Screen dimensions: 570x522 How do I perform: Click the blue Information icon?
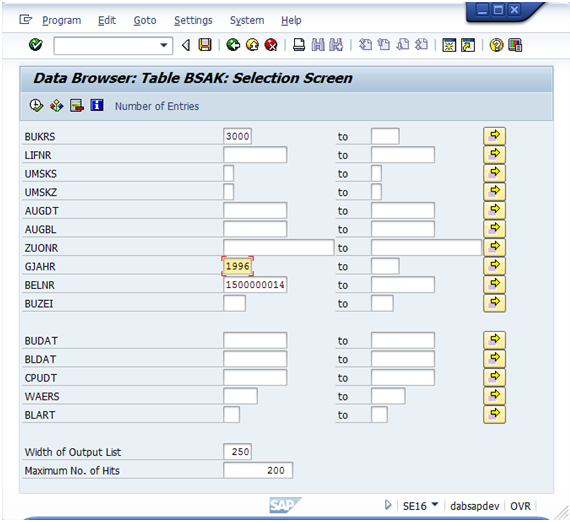tap(97, 105)
